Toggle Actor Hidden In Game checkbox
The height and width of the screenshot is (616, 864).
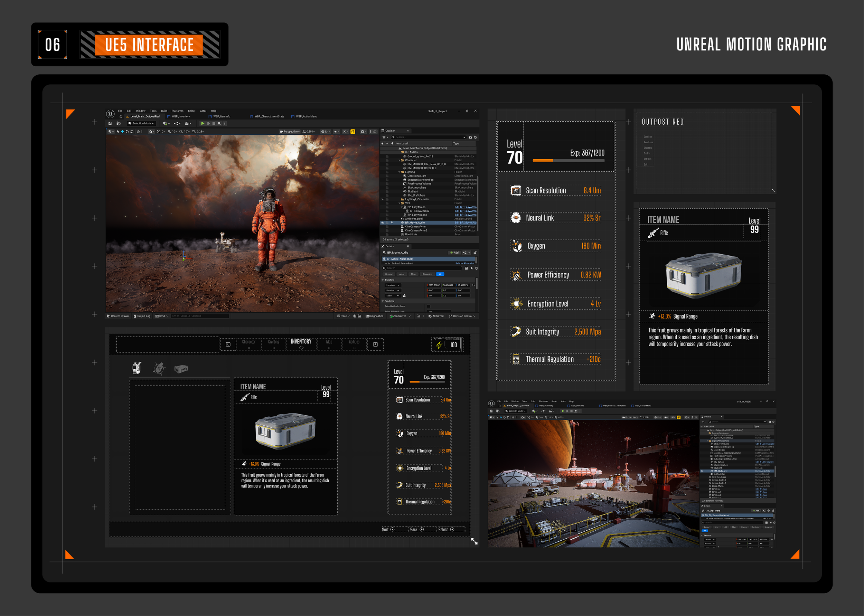(429, 306)
